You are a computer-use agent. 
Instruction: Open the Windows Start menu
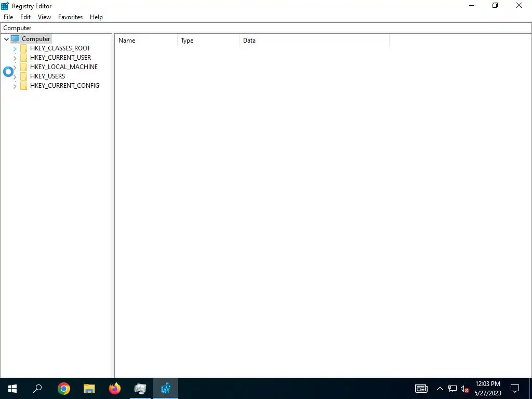click(x=12, y=389)
